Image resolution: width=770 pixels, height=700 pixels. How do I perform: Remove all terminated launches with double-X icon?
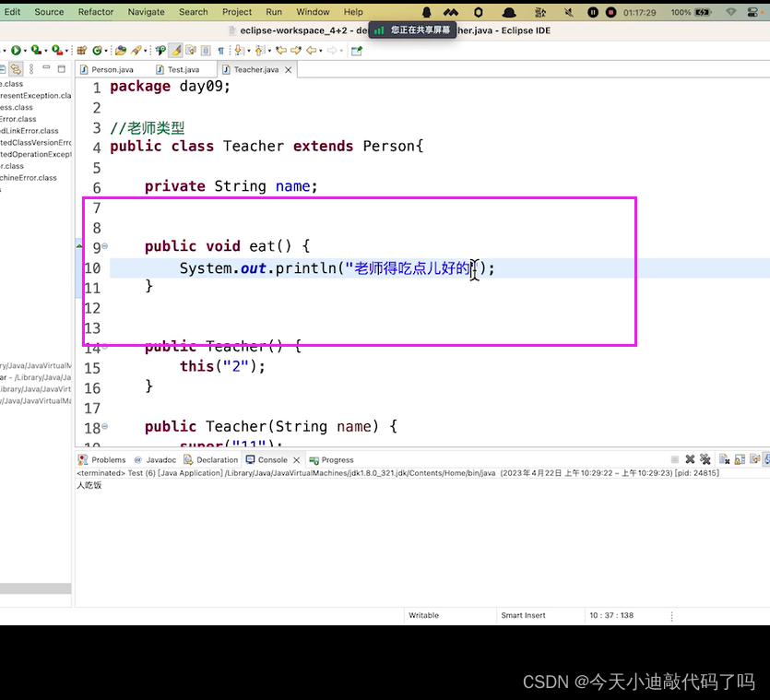(705, 459)
